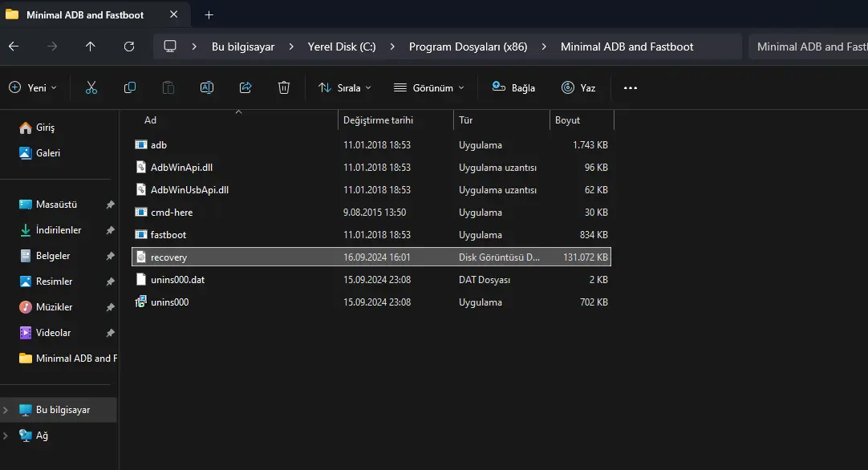Click the cmd-here file icon
868x470 pixels.
pyautogui.click(x=141, y=212)
